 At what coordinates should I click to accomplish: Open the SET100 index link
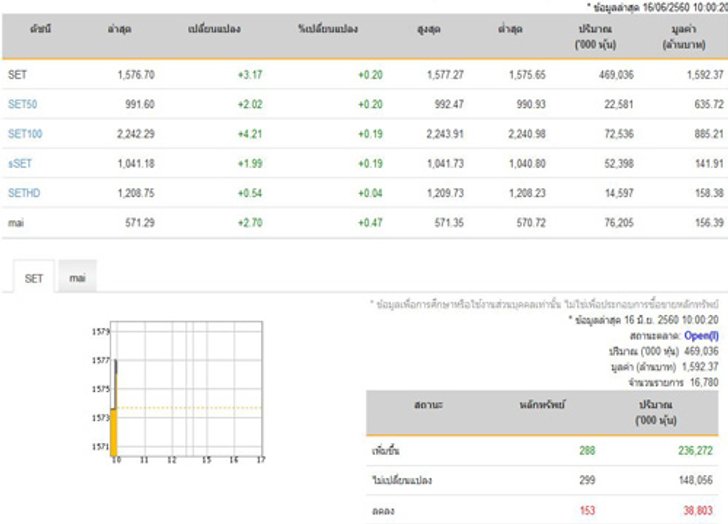pyautogui.click(x=25, y=134)
